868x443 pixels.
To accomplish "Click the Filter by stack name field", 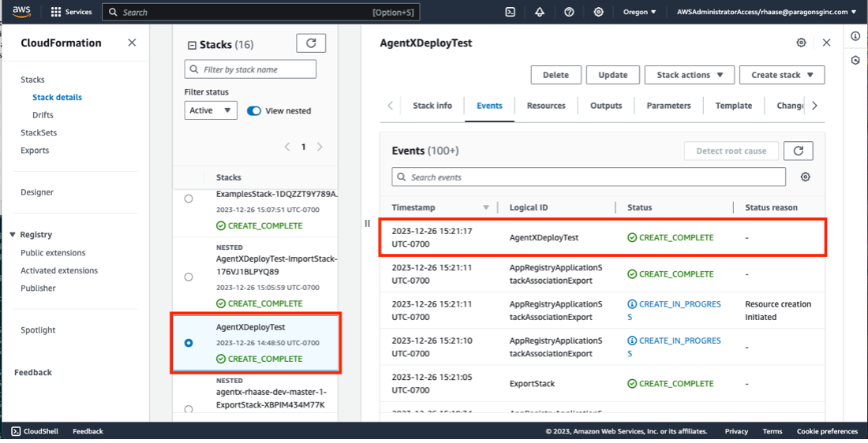I will tap(250, 69).
